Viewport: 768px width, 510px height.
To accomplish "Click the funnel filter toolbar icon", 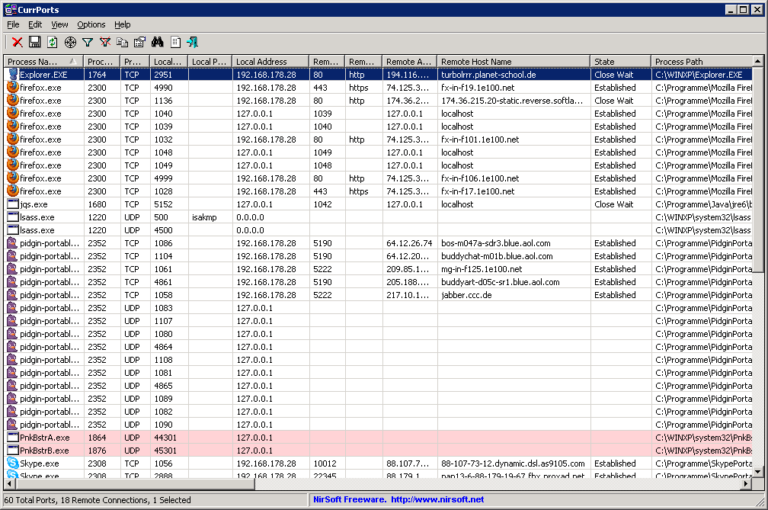I will pos(88,42).
